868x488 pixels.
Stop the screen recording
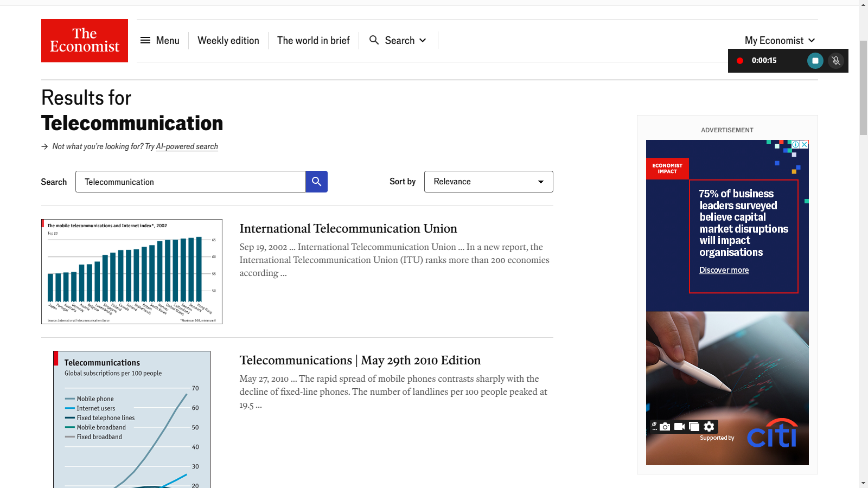[x=815, y=61]
